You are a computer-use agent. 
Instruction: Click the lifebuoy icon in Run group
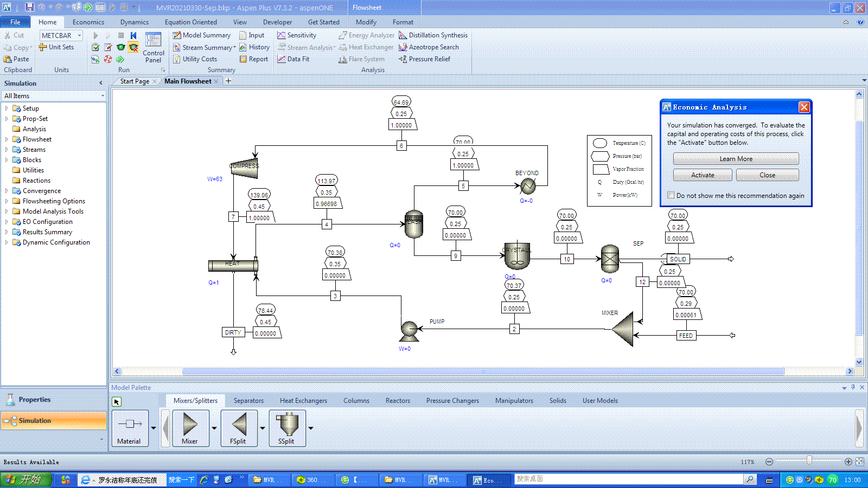pyautogui.click(x=108, y=59)
